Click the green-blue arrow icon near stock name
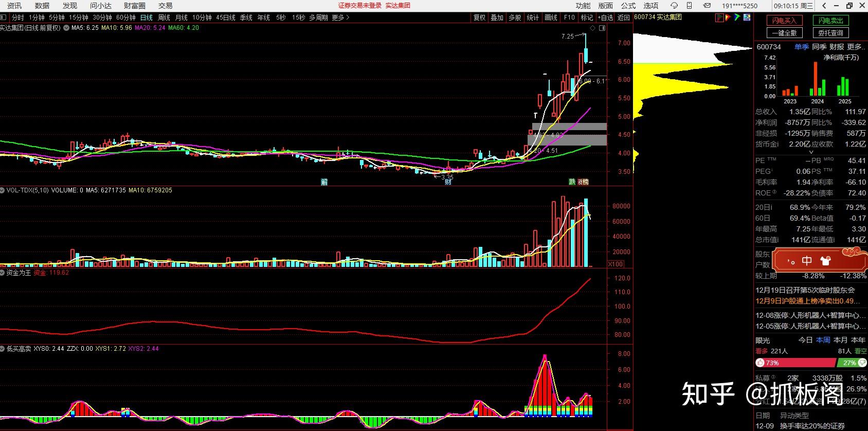The width and height of the screenshot is (868, 431). 737,17
